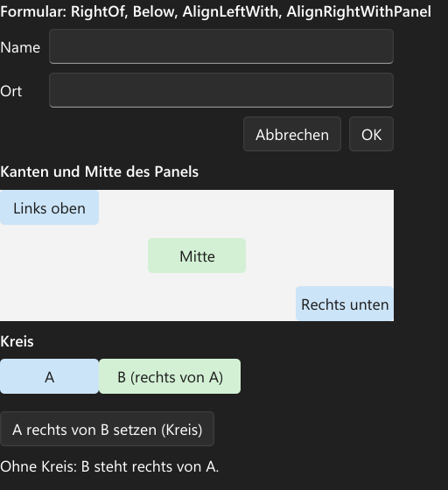The height and width of the screenshot is (490, 448).
Task: Click the B (rechts von A) box
Action: pyautogui.click(x=170, y=376)
